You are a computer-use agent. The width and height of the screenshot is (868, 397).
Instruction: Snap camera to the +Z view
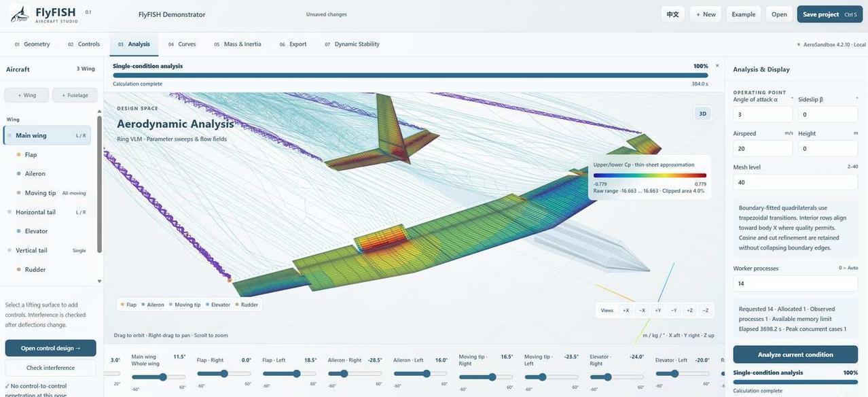pyautogui.click(x=689, y=310)
